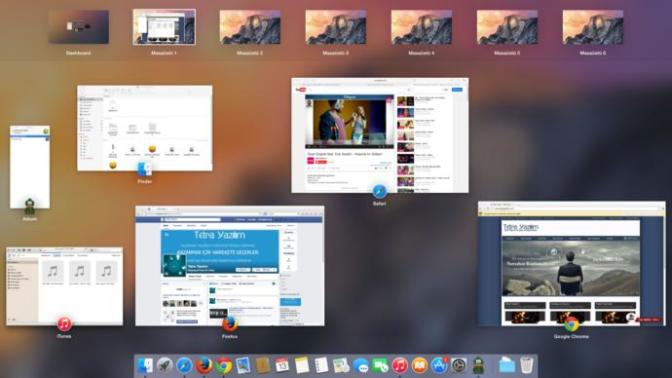Click Adium duck badge under contact list
Viewport: 672px width, 378px height.
(x=30, y=207)
